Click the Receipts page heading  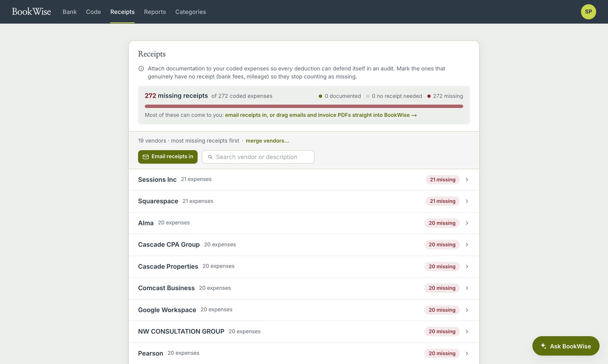coord(152,54)
